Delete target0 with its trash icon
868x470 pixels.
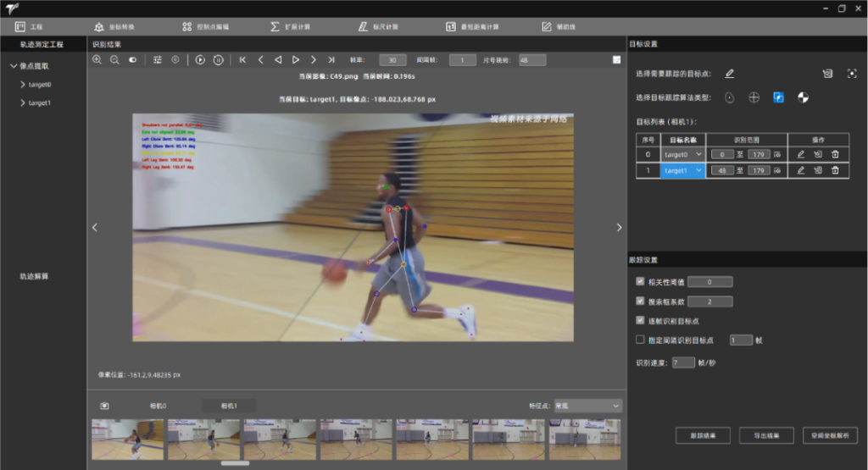[835, 154]
